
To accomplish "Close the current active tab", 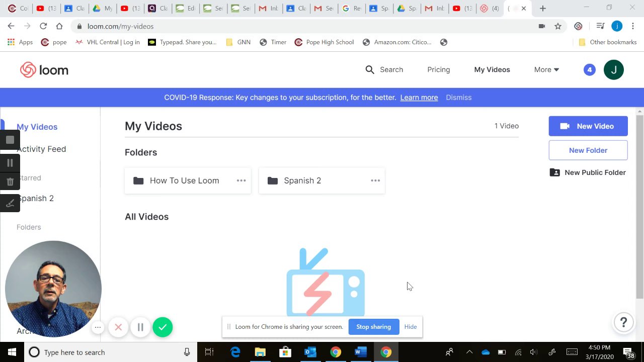I will [x=523, y=9].
